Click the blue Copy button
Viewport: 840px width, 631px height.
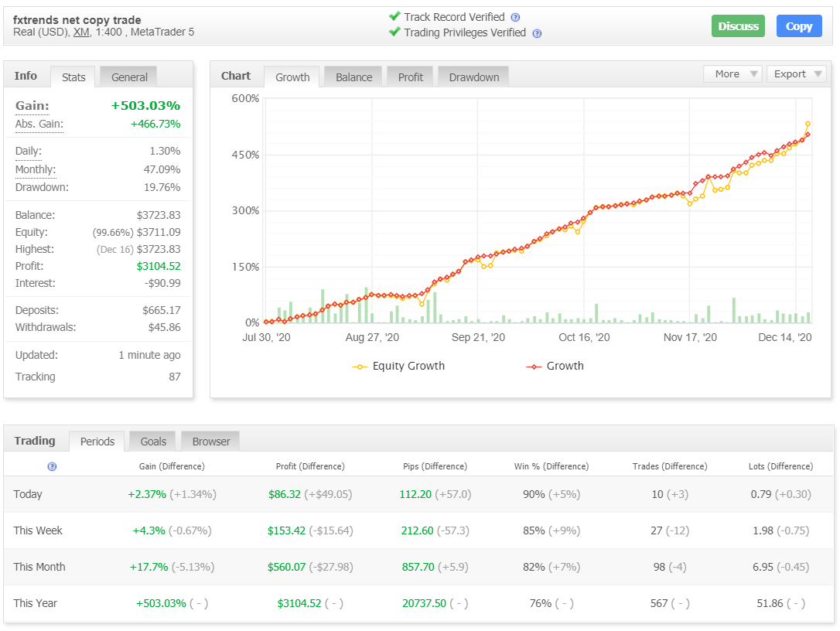click(x=799, y=26)
